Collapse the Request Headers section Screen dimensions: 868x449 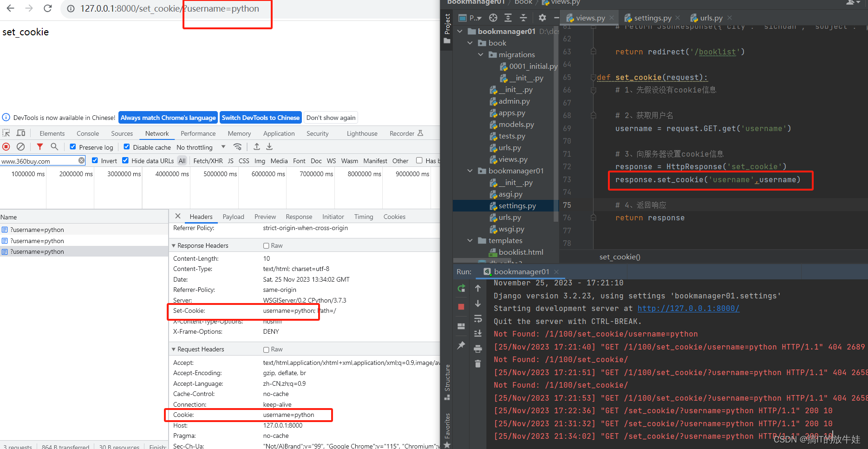174,349
